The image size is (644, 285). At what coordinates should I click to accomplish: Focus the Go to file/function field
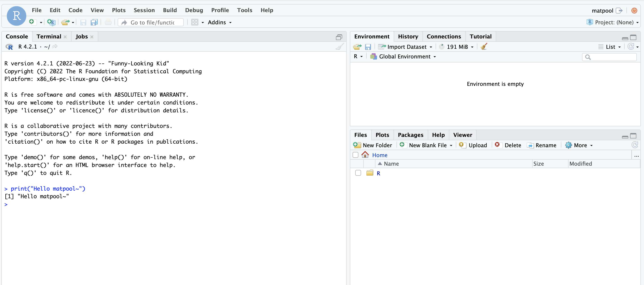(x=151, y=22)
